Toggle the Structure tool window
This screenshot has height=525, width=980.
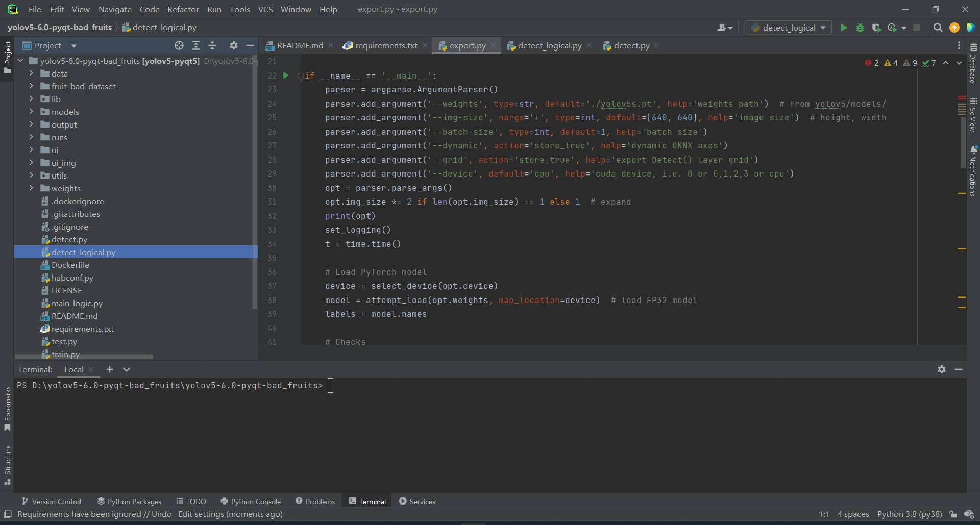7,464
